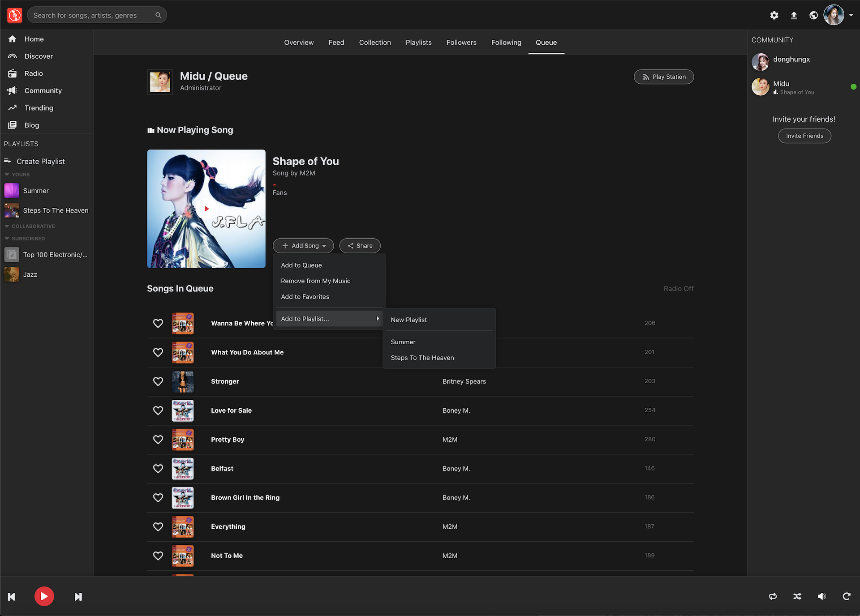
Task: Enable repeat in the player bar
Action: pos(773,596)
